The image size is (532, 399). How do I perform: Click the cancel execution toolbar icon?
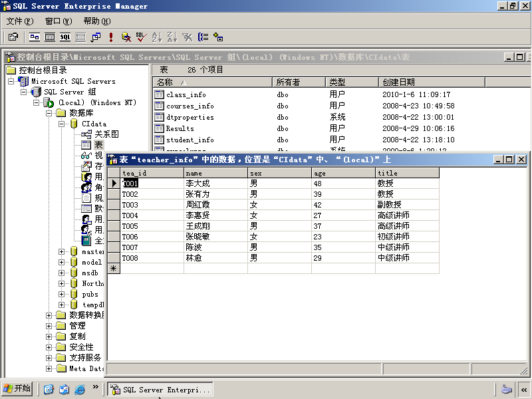click(x=126, y=37)
